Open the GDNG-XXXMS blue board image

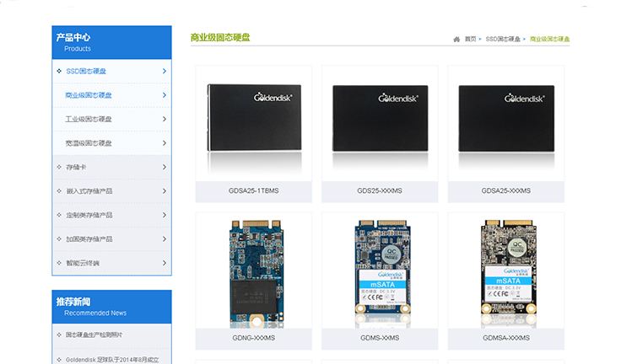(254, 270)
